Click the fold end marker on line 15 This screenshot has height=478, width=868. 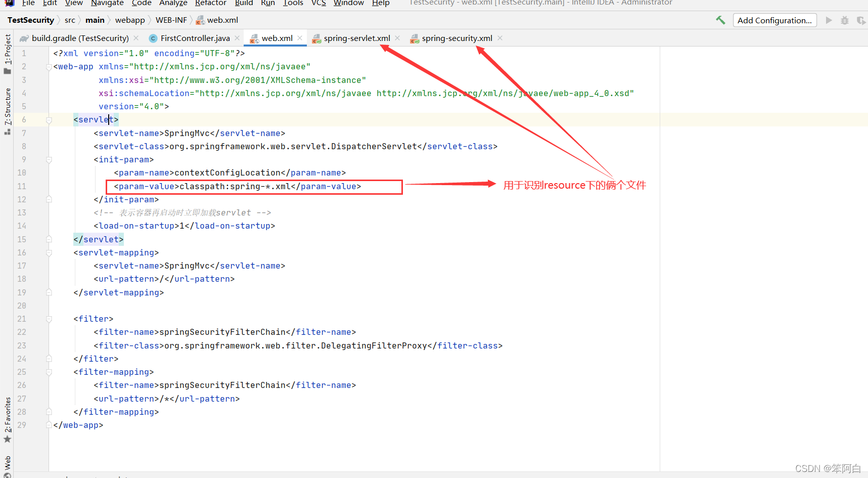tap(49, 239)
